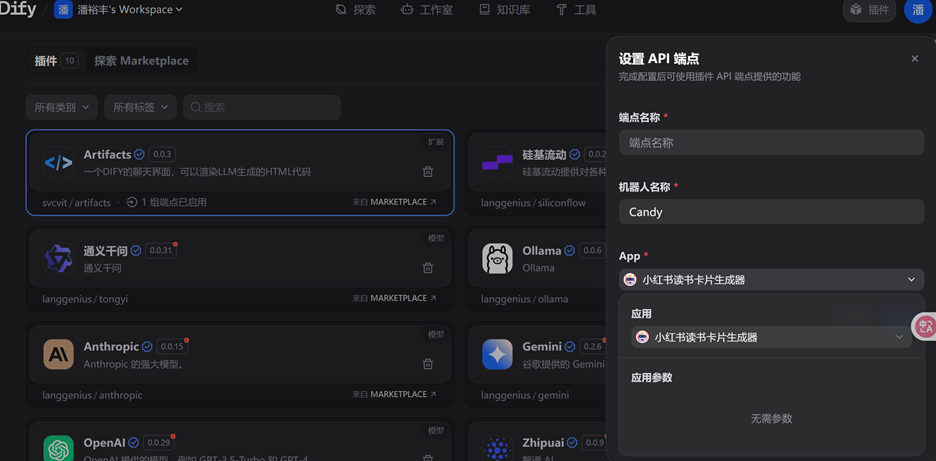Click the Gemini plugin logo
The image size is (936, 461).
[x=497, y=355]
